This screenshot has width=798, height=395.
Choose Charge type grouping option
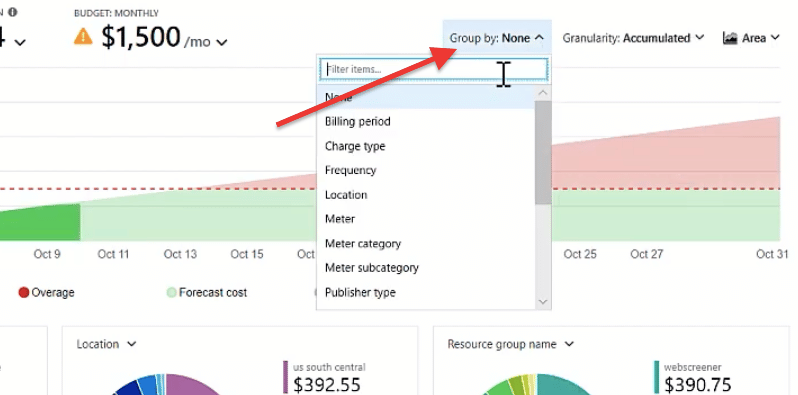pos(425,146)
